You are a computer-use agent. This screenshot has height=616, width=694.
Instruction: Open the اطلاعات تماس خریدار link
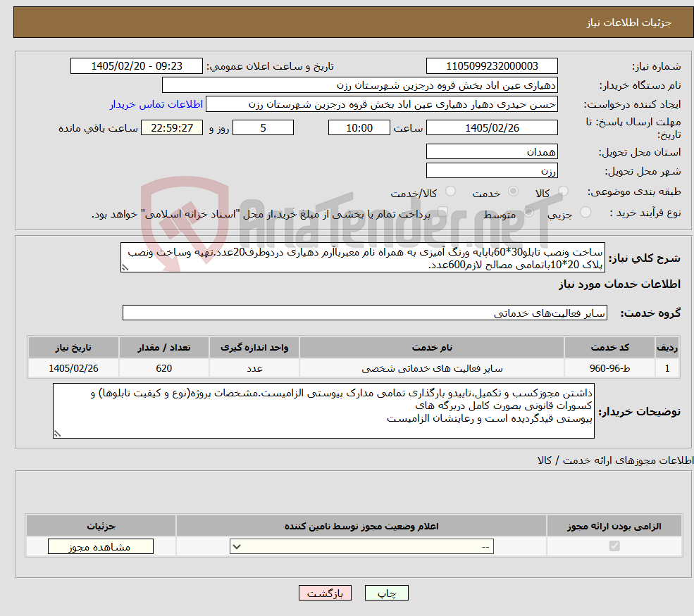[156, 104]
